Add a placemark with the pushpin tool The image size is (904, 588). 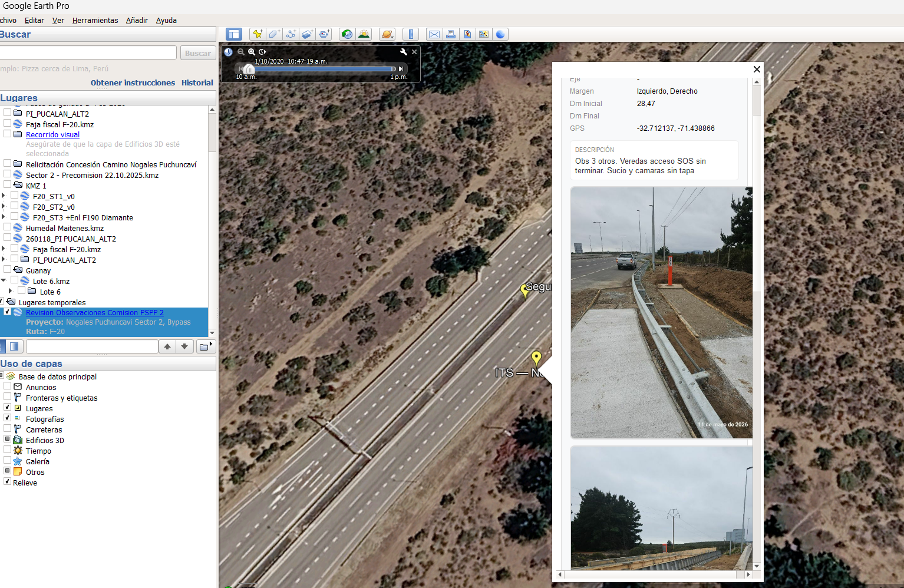(x=258, y=34)
